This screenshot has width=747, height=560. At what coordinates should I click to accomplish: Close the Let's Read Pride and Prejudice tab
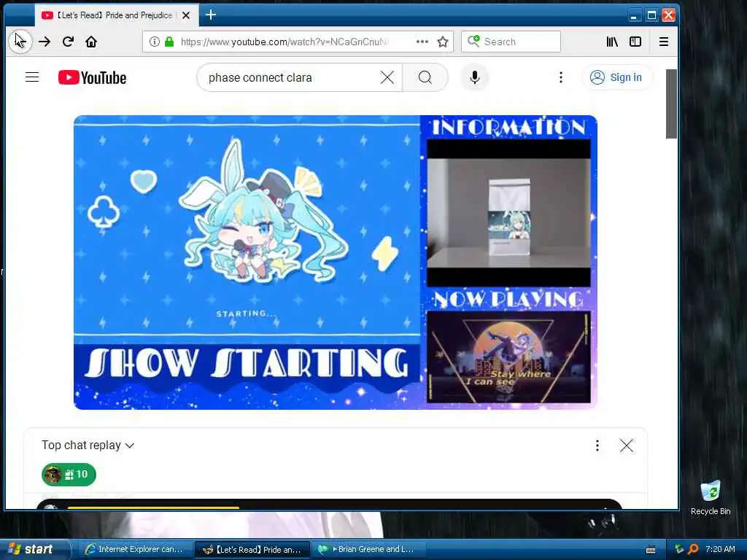click(x=186, y=15)
